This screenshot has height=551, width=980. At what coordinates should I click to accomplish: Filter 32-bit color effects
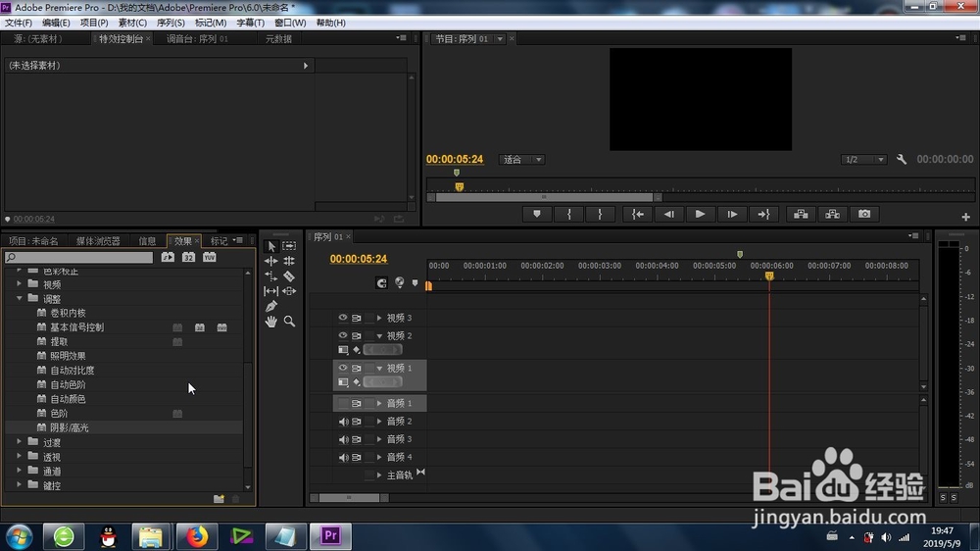(189, 257)
